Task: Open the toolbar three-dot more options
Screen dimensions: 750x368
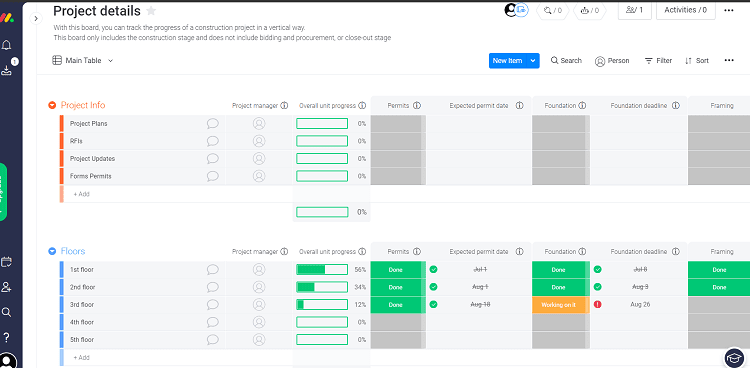Action: pyautogui.click(x=729, y=60)
